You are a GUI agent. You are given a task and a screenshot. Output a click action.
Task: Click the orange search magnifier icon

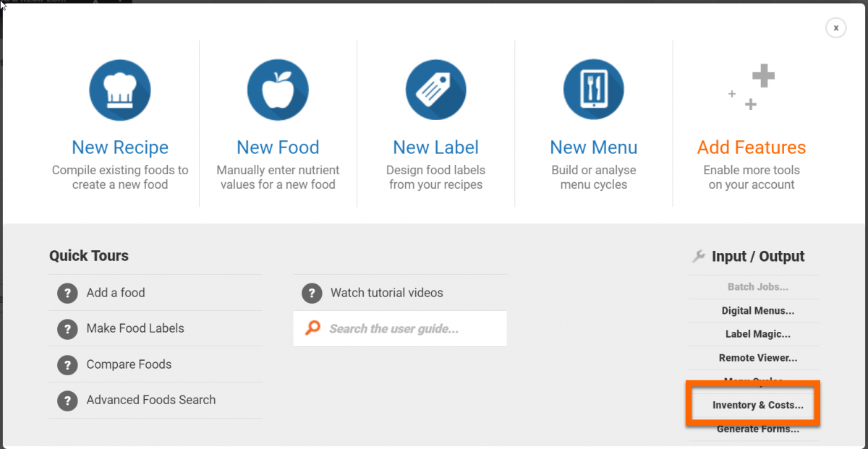[x=312, y=328]
